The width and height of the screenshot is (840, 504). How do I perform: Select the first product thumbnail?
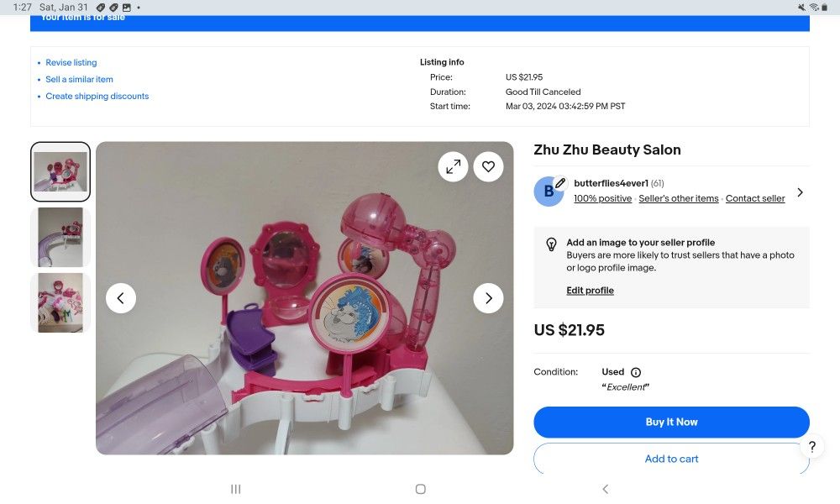coord(60,171)
